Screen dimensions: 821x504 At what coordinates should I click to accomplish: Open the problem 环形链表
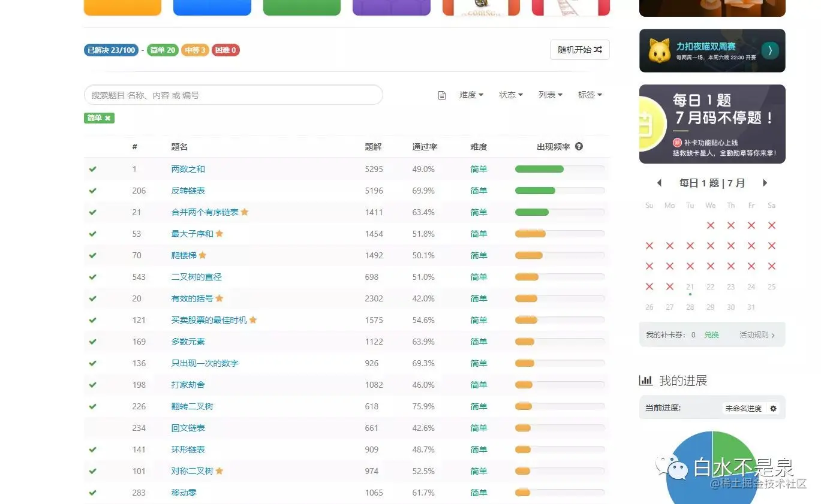point(188,449)
